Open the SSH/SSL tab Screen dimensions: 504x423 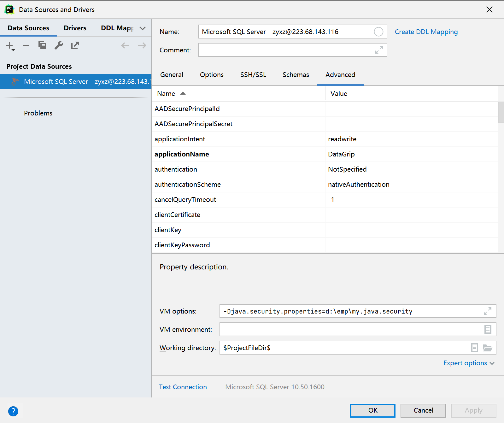[253, 75]
